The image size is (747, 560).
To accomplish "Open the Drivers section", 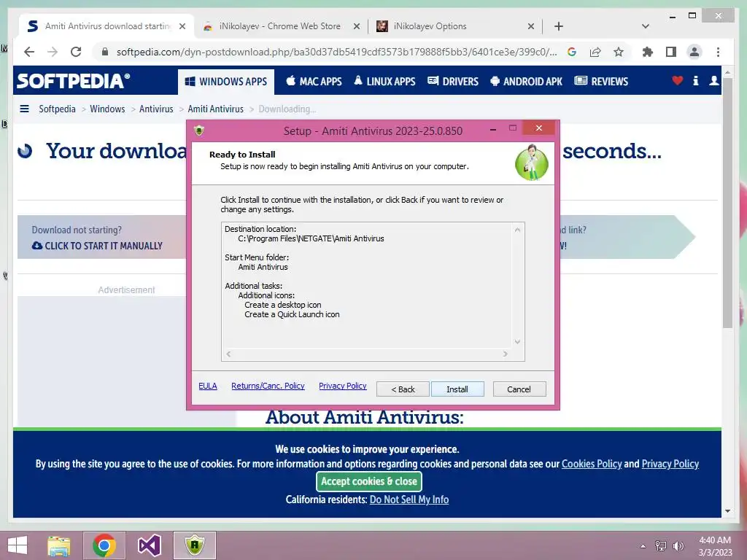I will pos(453,82).
